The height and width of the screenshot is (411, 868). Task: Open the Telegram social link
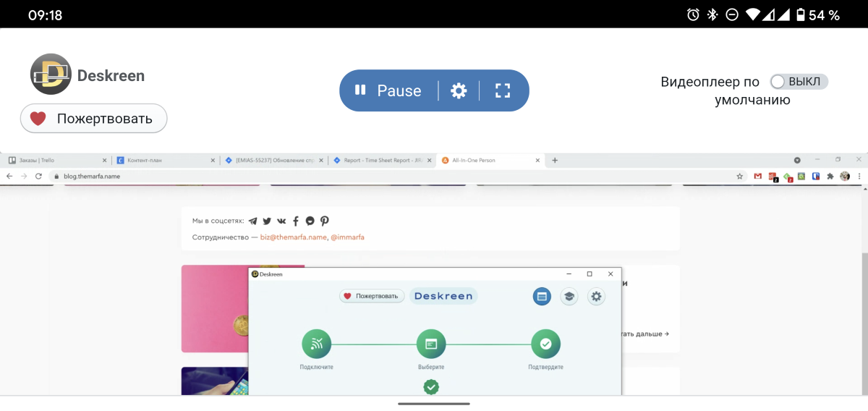pos(252,221)
